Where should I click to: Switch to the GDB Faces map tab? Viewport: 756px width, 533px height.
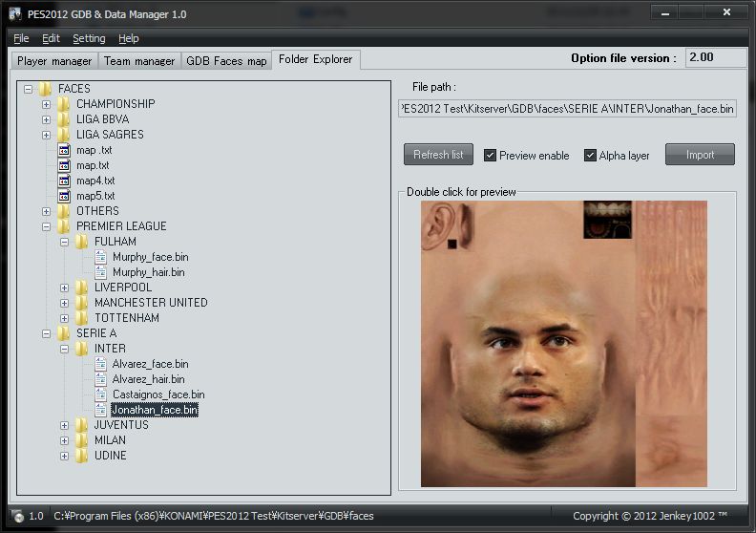click(x=226, y=60)
